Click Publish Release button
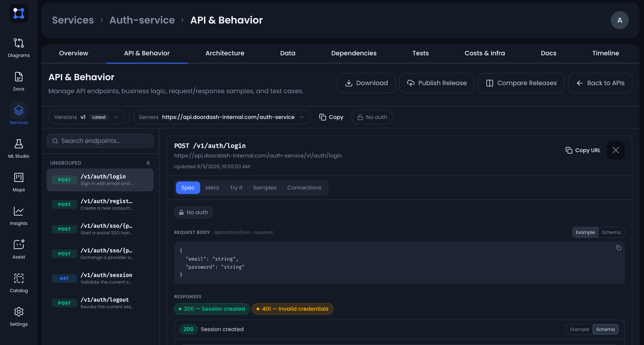This screenshot has width=644, height=345. 436,83
